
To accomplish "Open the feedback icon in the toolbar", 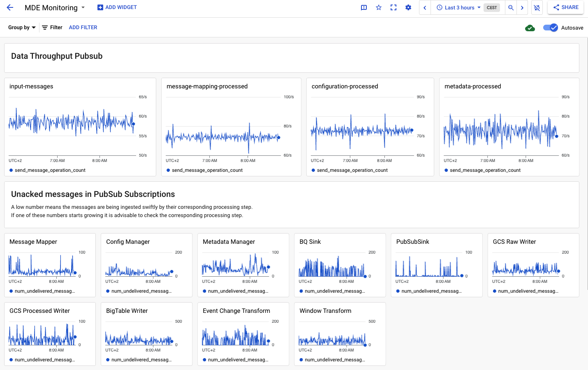I will [363, 7].
